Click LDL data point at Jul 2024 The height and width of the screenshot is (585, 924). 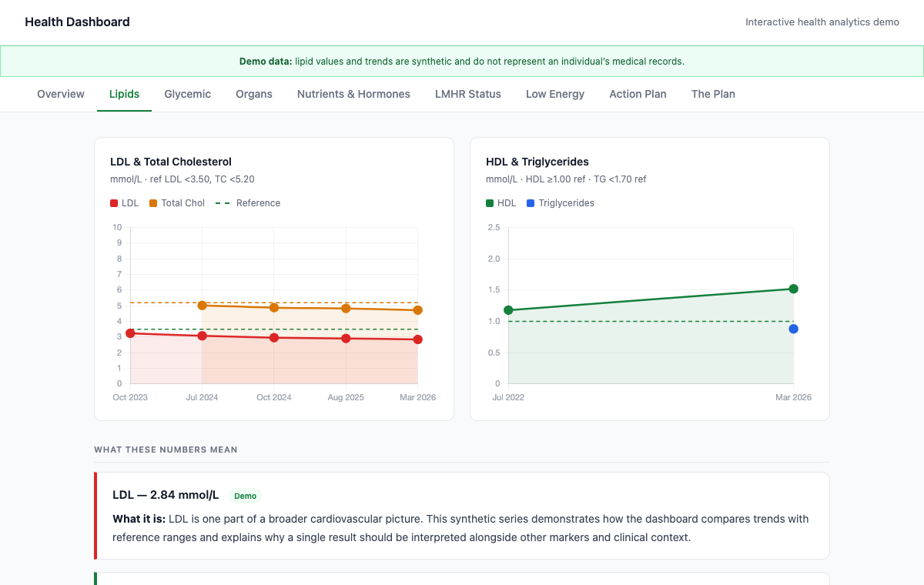coord(202,336)
